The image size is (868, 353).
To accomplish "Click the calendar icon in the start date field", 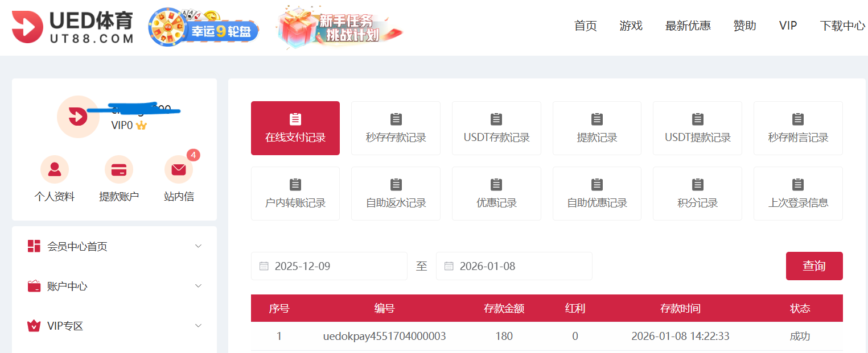I will pyautogui.click(x=262, y=265).
